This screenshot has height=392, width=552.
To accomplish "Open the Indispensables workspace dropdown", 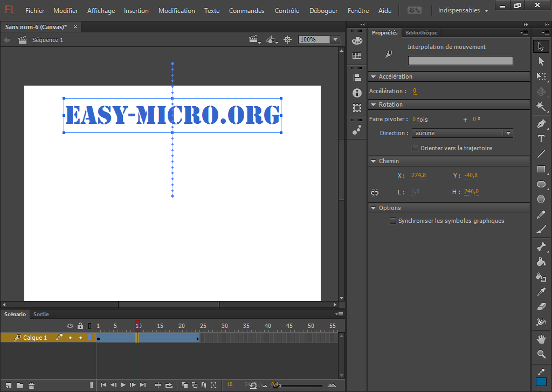I will point(463,11).
